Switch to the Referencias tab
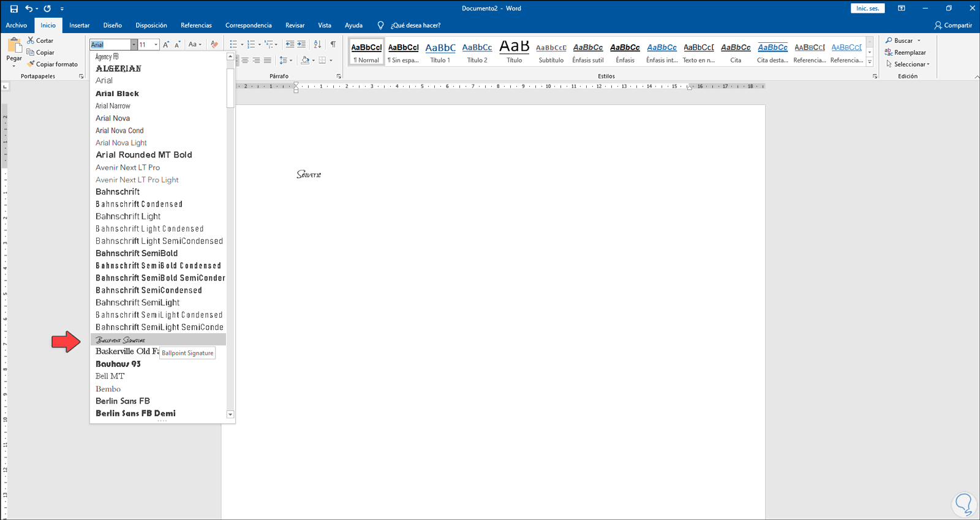Screen dimensions: 980x520 [196, 25]
